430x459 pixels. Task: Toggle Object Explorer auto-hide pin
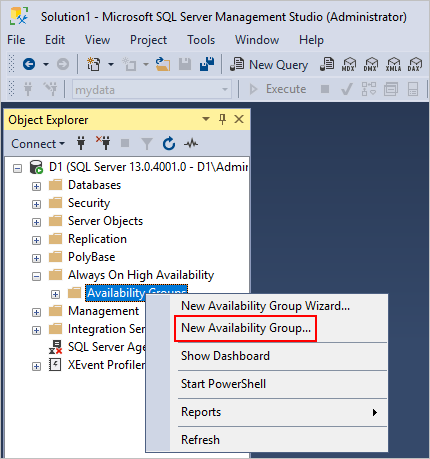coord(222,119)
